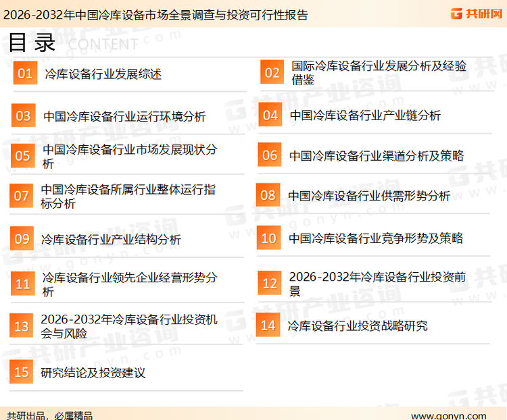Open the www.gonyn.com footer link
Viewport: 507px width, 420px height.
[x=448, y=415]
